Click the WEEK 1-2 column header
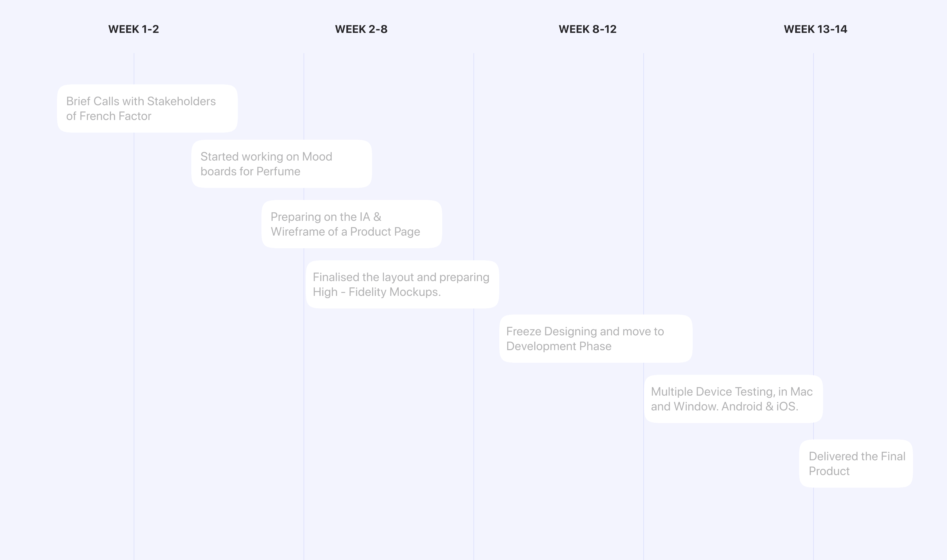The image size is (947, 560). coord(134,29)
